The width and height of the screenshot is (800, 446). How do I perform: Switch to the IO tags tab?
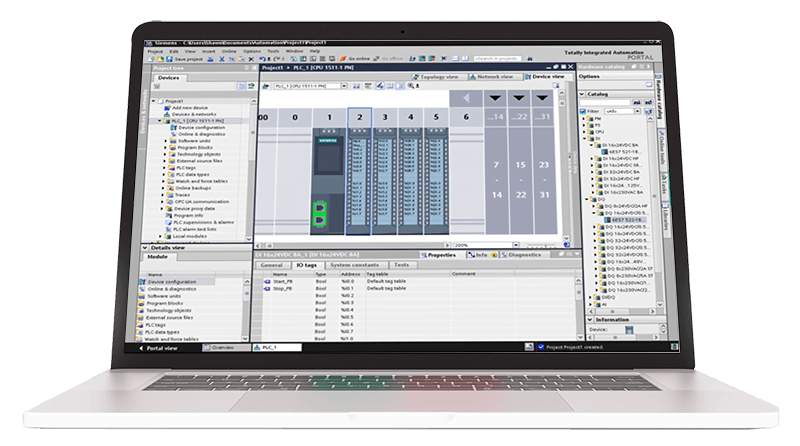(x=307, y=265)
